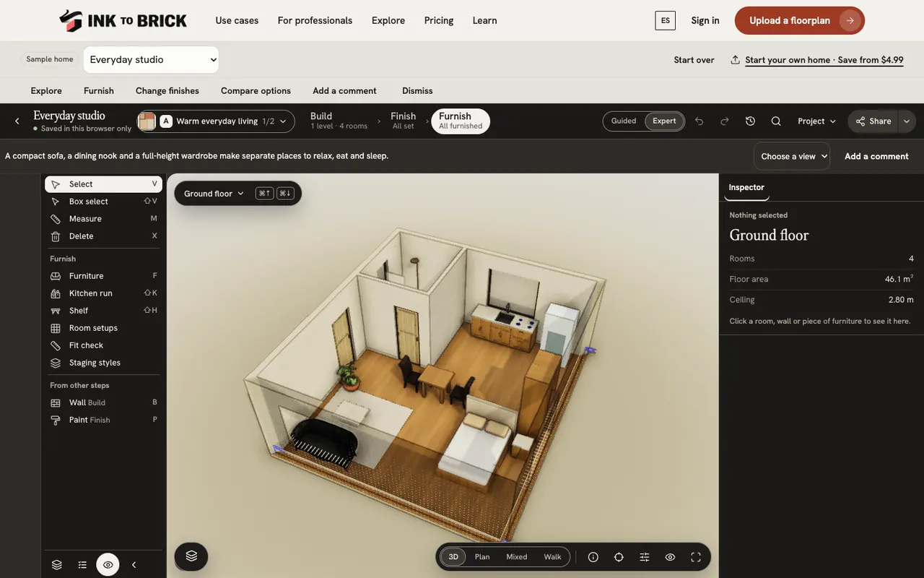This screenshot has width=924, height=578.
Task: Open Staging styles
Action: click(103, 363)
